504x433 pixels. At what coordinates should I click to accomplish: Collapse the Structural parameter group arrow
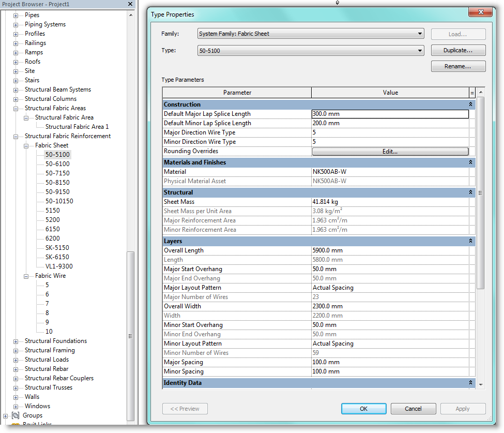point(470,192)
